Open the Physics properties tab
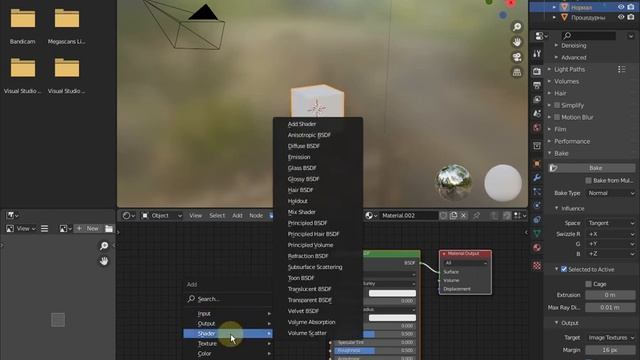The image size is (640, 360). coord(537,205)
